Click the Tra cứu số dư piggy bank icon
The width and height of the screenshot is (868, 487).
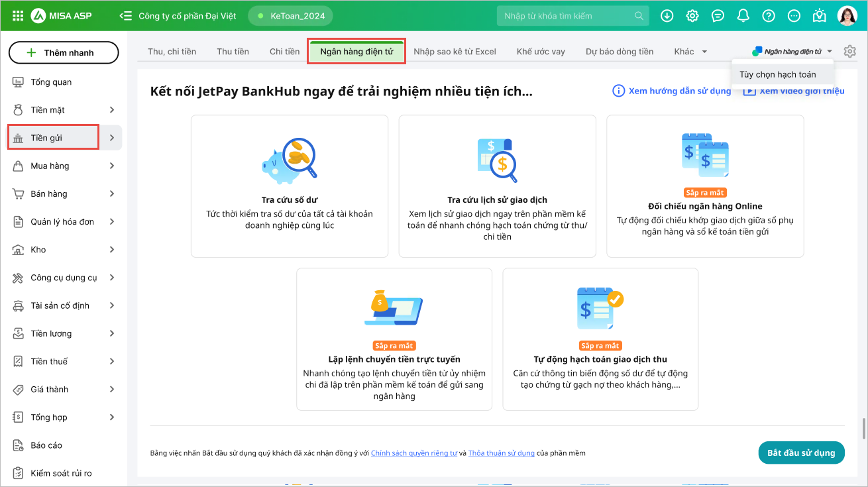(290, 161)
